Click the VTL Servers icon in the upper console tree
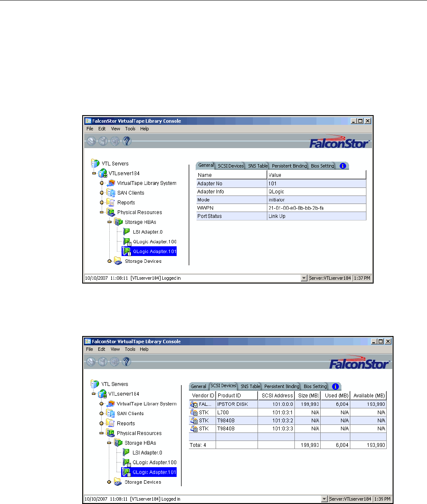 [95, 163]
